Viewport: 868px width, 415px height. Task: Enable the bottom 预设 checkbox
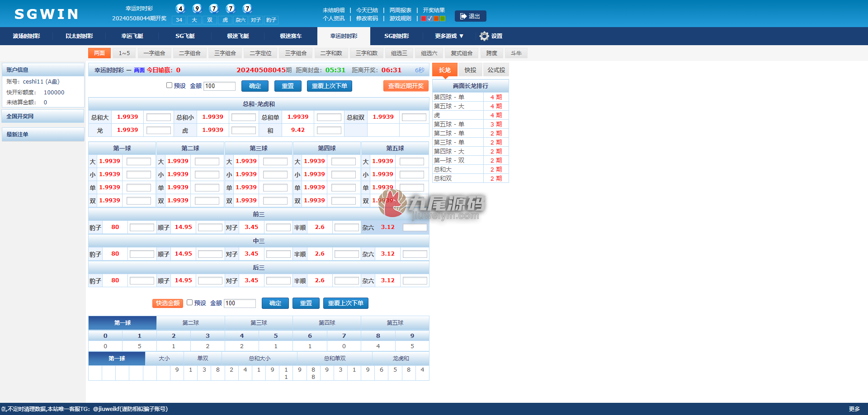pyautogui.click(x=189, y=303)
